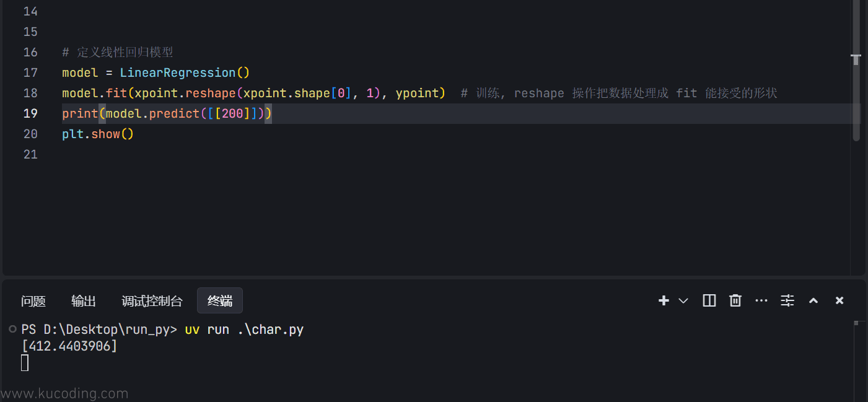The image size is (868, 402).
Task: Click the new terminal plus icon
Action: click(664, 300)
